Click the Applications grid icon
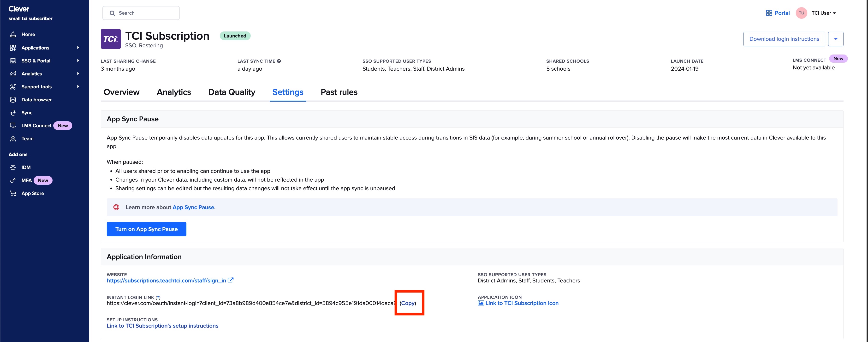Image resolution: width=868 pixels, height=342 pixels. tap(13, 48)
